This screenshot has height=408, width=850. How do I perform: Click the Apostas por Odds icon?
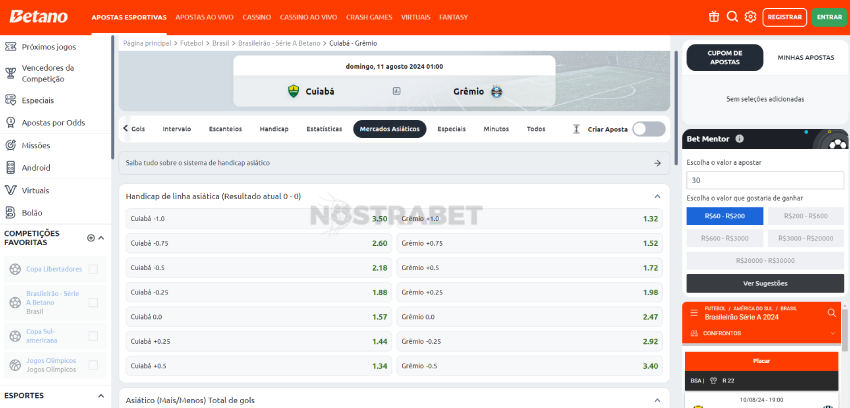10,122
